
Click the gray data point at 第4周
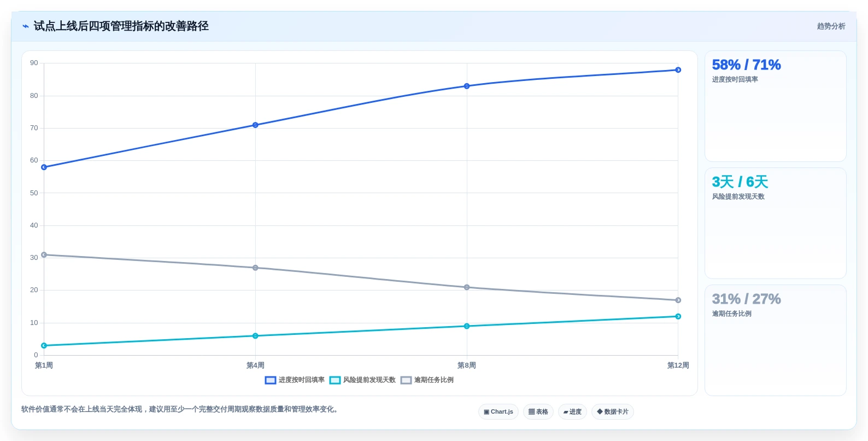click(255, 268)
